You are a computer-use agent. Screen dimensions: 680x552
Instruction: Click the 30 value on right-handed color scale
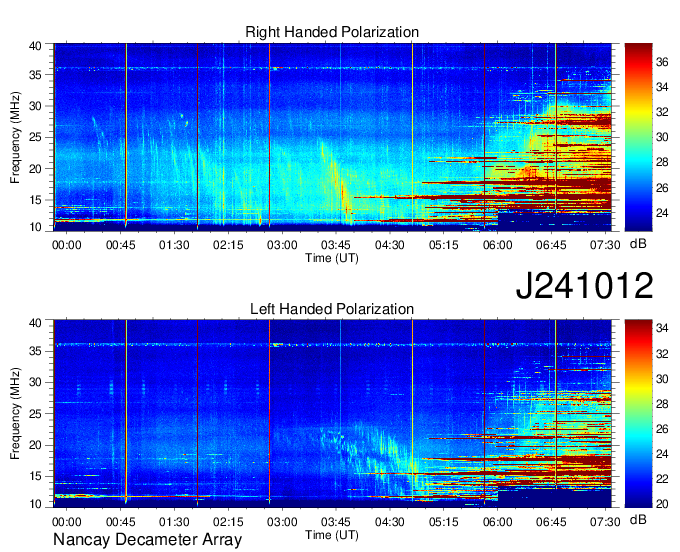[662, 137]
